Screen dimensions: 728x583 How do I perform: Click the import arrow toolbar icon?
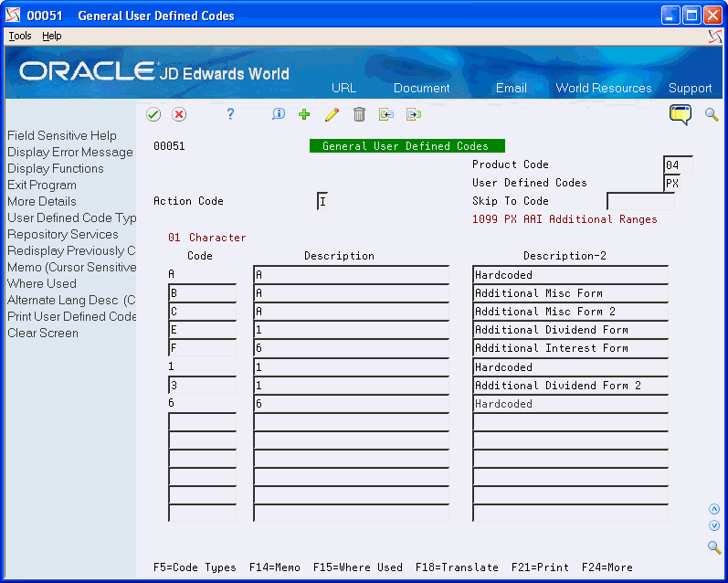(385, 114)
